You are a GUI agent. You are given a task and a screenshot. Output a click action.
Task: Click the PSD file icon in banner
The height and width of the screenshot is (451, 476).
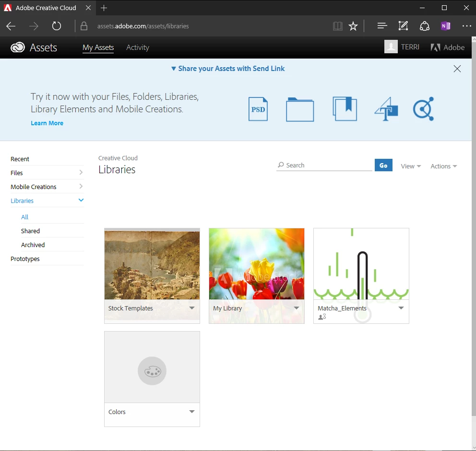(x=258, y=109)
